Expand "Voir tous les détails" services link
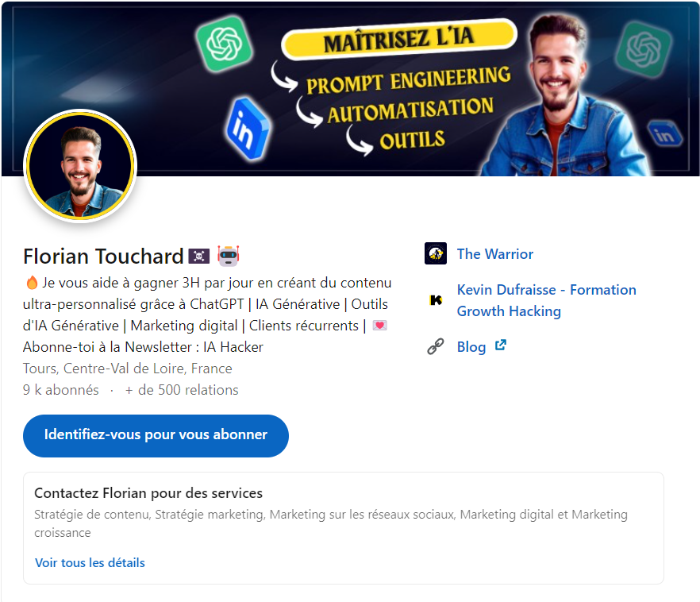Screen dimensions: 700x602 pos(90,563)
